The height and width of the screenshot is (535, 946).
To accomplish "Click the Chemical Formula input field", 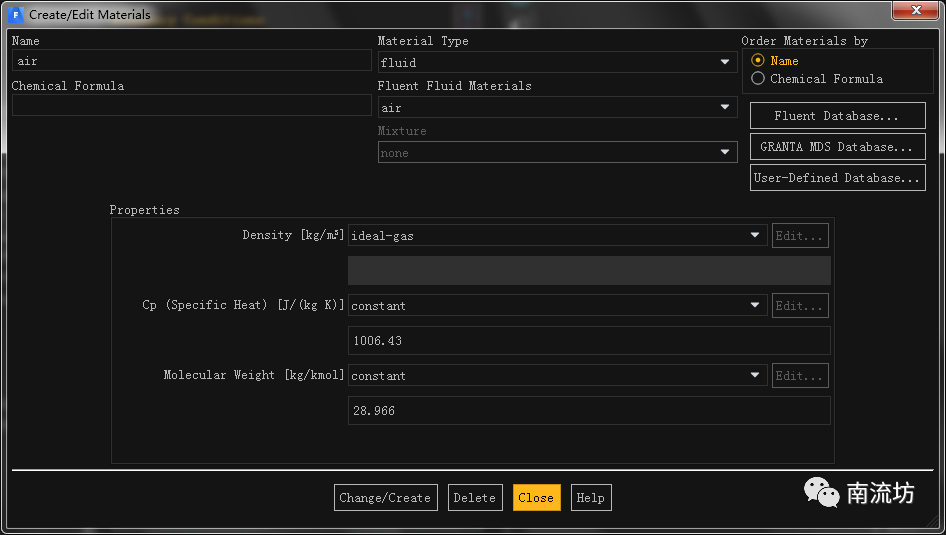I will (x=191, y=105).
